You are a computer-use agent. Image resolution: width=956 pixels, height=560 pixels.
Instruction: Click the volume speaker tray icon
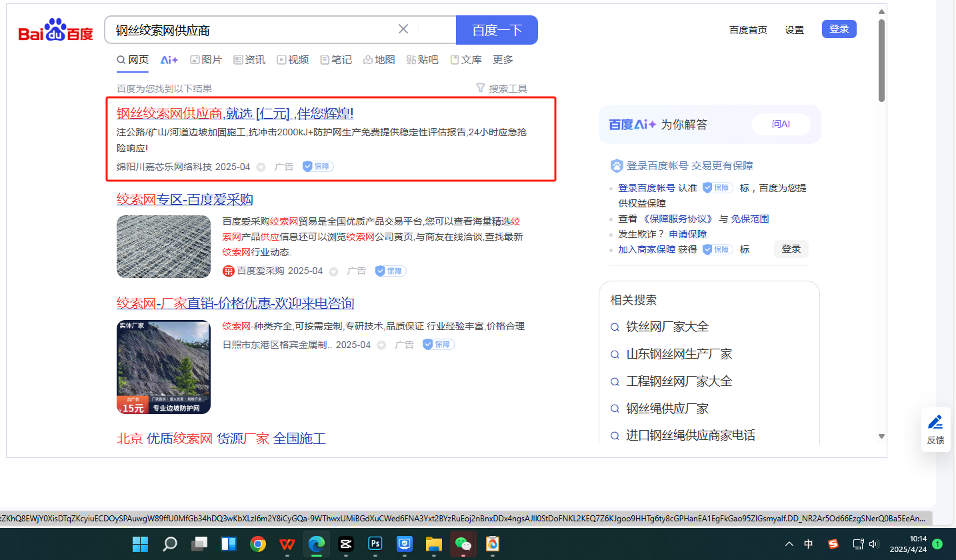pyautogui.click(x=874, y=544)
